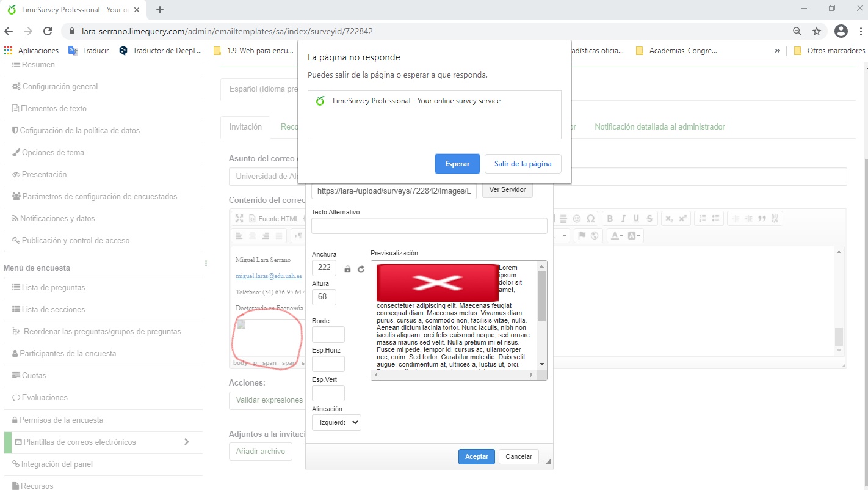The image size is (868, 490).
Task: Toggle the lock ratio padlock icon
Action: (x=347, y=269)
